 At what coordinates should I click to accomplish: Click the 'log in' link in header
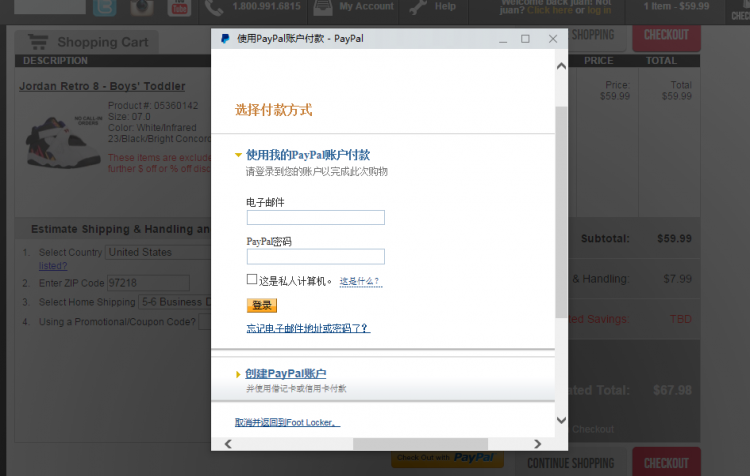599,10
